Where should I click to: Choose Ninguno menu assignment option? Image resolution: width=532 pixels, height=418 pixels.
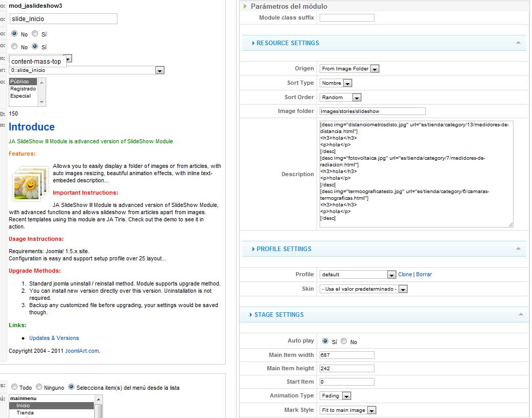pos(39,387)
